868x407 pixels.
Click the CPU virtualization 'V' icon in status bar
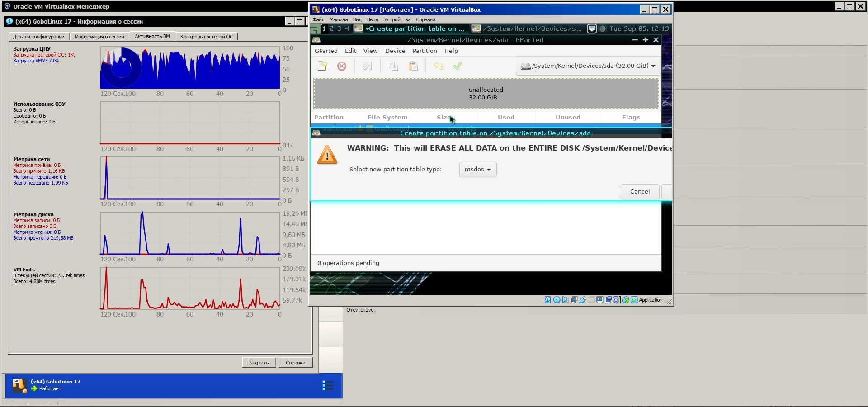tap(617, 300)
